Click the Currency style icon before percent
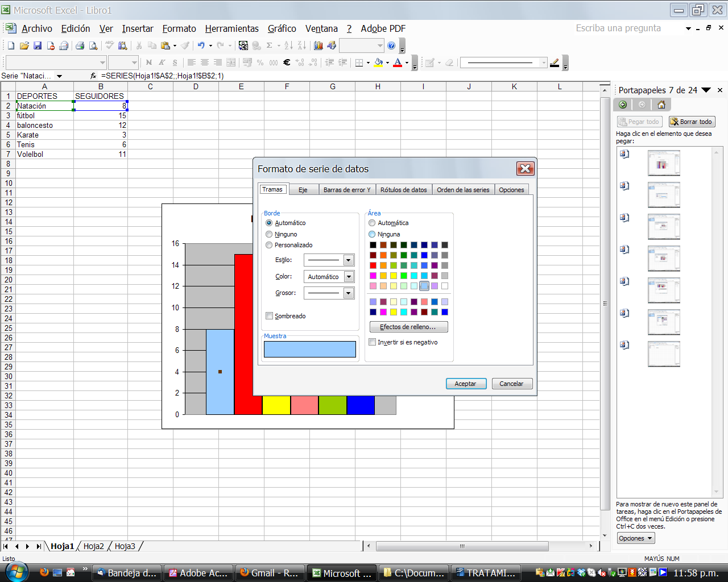 coord(247,63)
